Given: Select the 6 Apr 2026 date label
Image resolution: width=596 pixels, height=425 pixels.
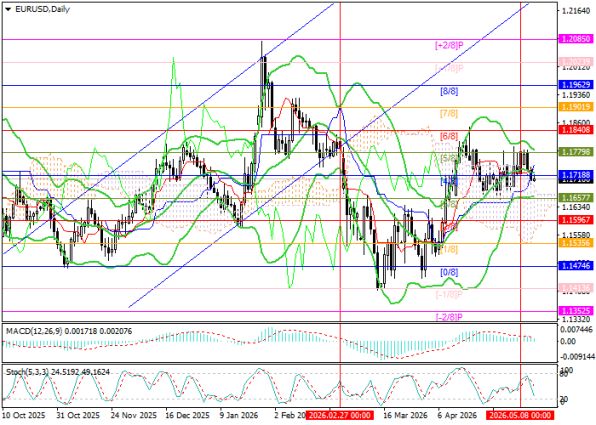Looking at the screenshot, I should pos(458,415).
